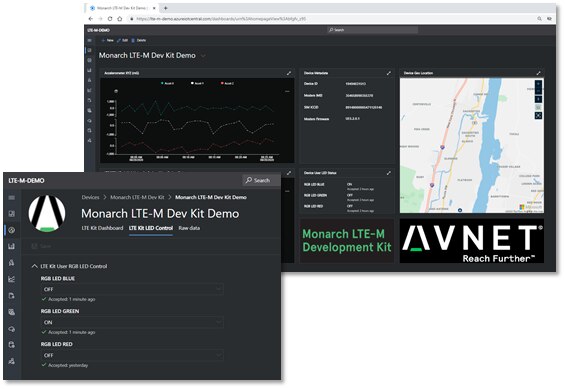
Task: Click the Save button in front panel
Action: 41,246
